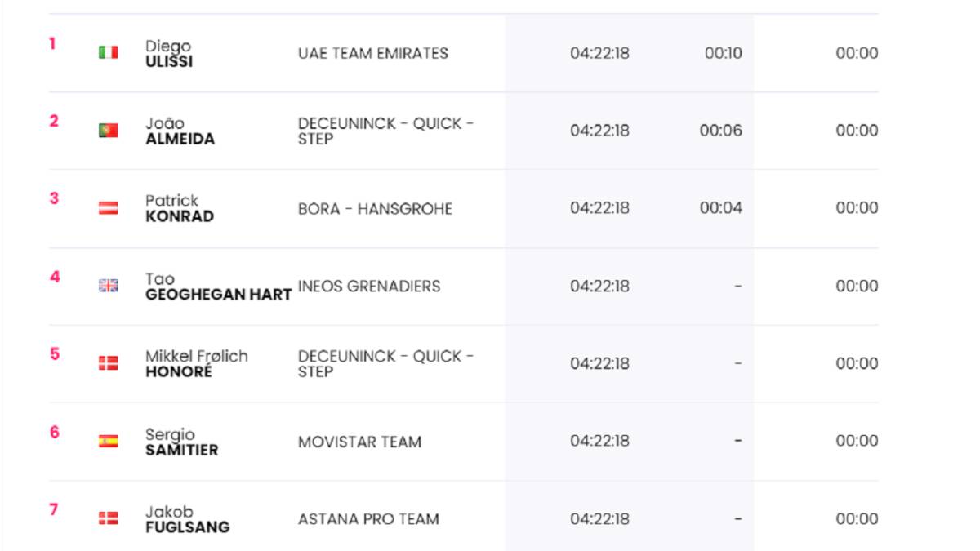Click the Portuguese flag icon beside João Almeida
Viewport: 980px width, 551px height.
[108, 130]
